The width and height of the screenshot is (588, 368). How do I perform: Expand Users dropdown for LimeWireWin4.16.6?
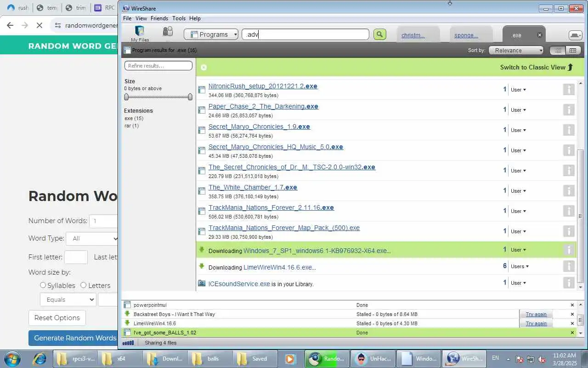[x=520, y=266]
